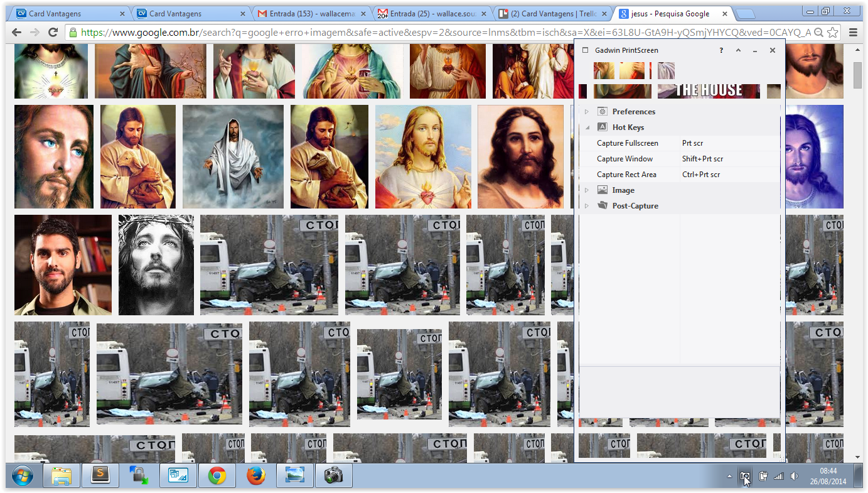Open the Gadwin camera taskbar icon
Screen dimensions: 868x493
tap(333, 476)
